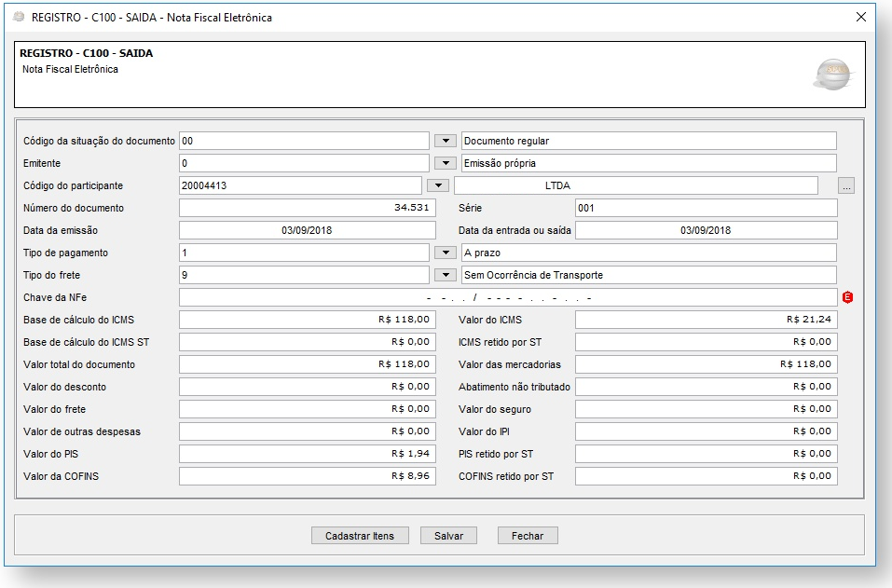Image resolution: width=892 pixels, height=588 pixels.
Task: Click the Valor do PIS field
Action: [x=307, y=454]
